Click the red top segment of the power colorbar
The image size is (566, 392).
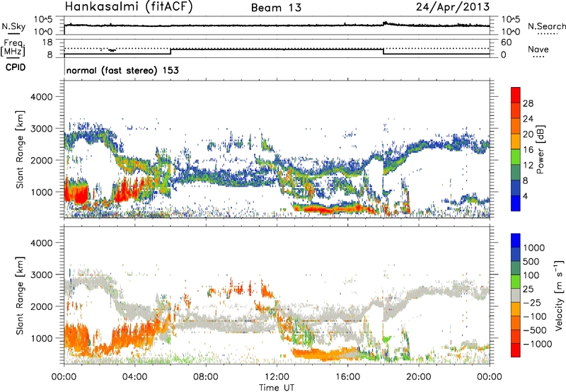[516, 96]
